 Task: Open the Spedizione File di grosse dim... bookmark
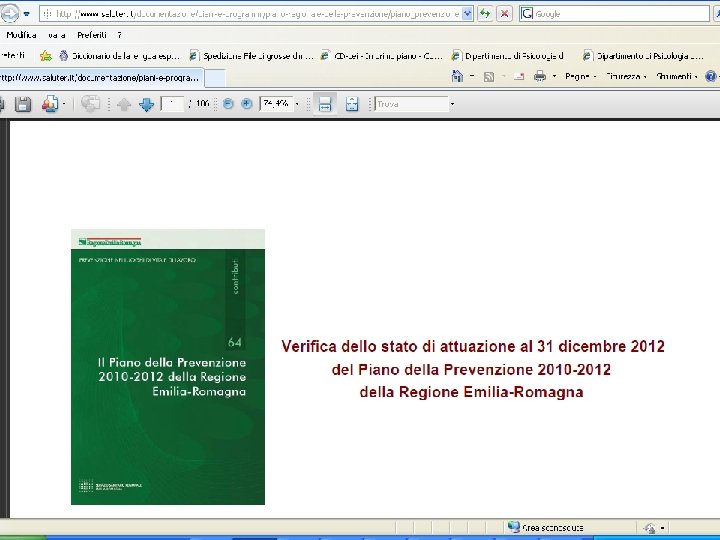point(252,56)
